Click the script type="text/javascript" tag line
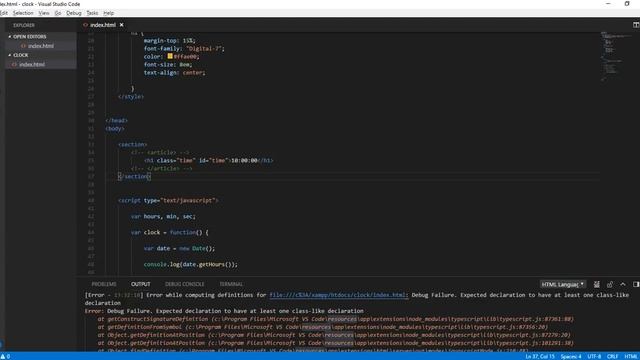The width and height of the screenshot is (640, 360). pyautogui.click(x=168, y=200)
